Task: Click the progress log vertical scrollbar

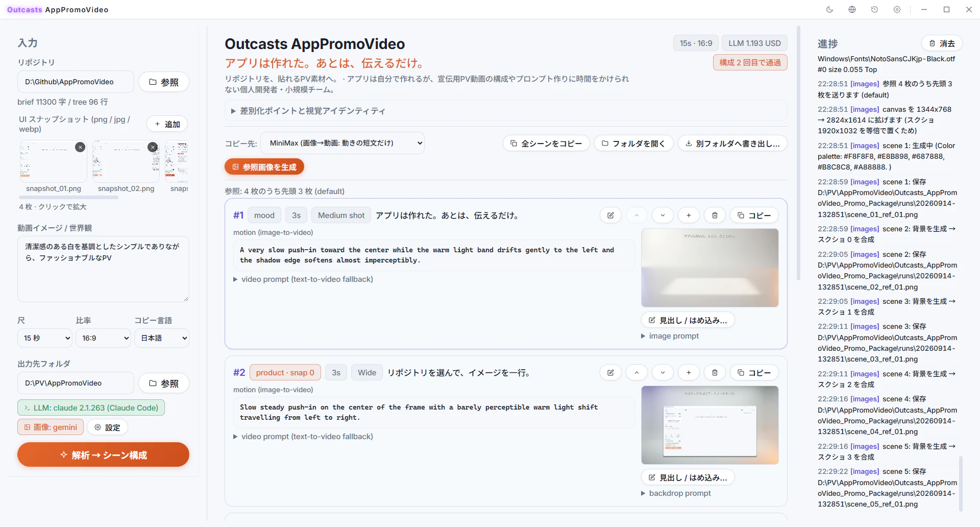Action: (x=961, y=484)
